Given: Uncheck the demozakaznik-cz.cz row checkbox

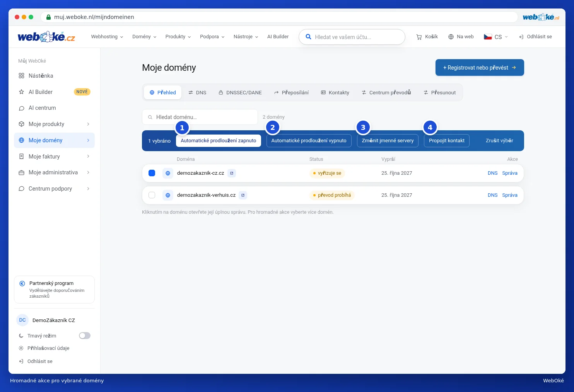Looking at the screenshot, I should 152,173.
